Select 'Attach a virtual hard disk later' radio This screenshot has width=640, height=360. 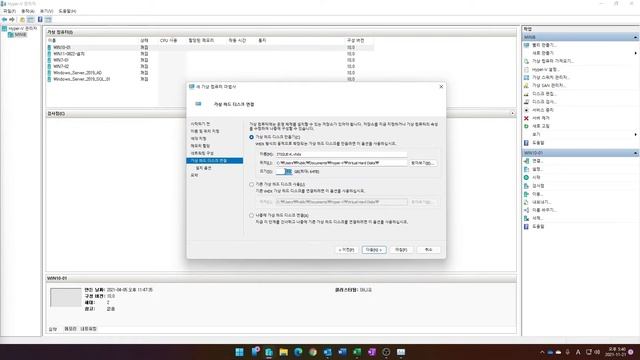pos(251,215)
